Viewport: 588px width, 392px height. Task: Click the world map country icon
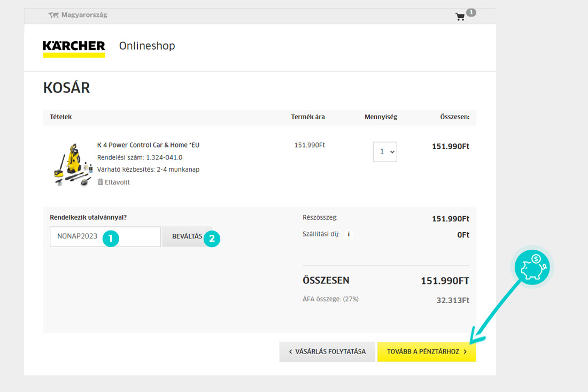click(x=53, y=15)
